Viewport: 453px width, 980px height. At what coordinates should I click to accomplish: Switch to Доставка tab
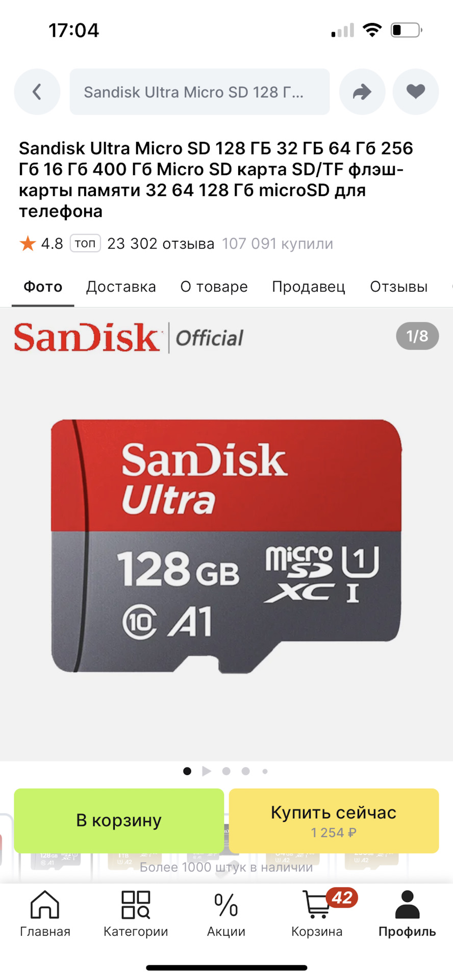pos(121,287)
